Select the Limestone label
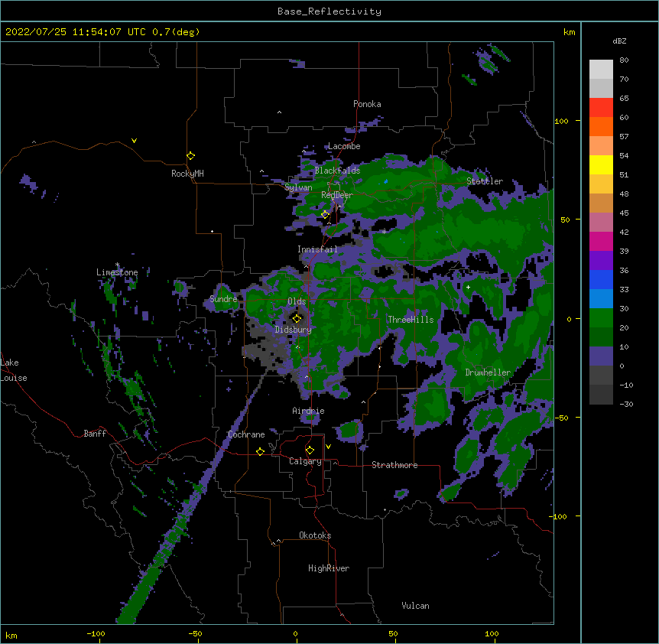659x644 pixels. click(x=117, y=272)
